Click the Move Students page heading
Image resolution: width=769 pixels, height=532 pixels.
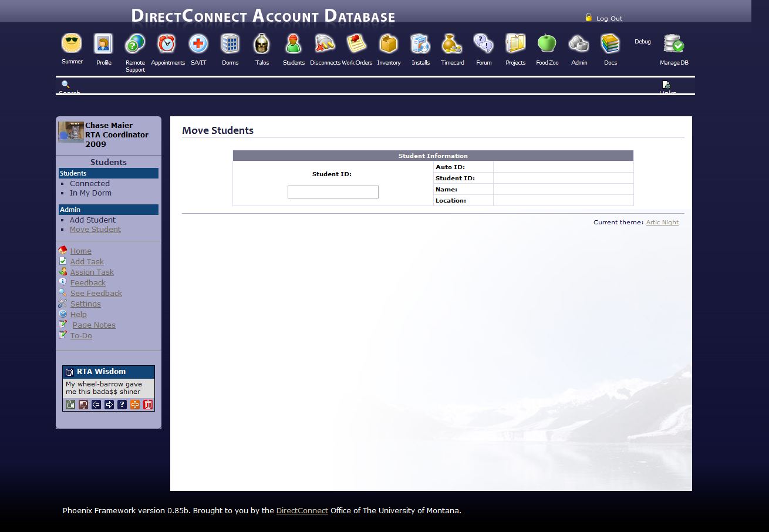tap(218, 130)
